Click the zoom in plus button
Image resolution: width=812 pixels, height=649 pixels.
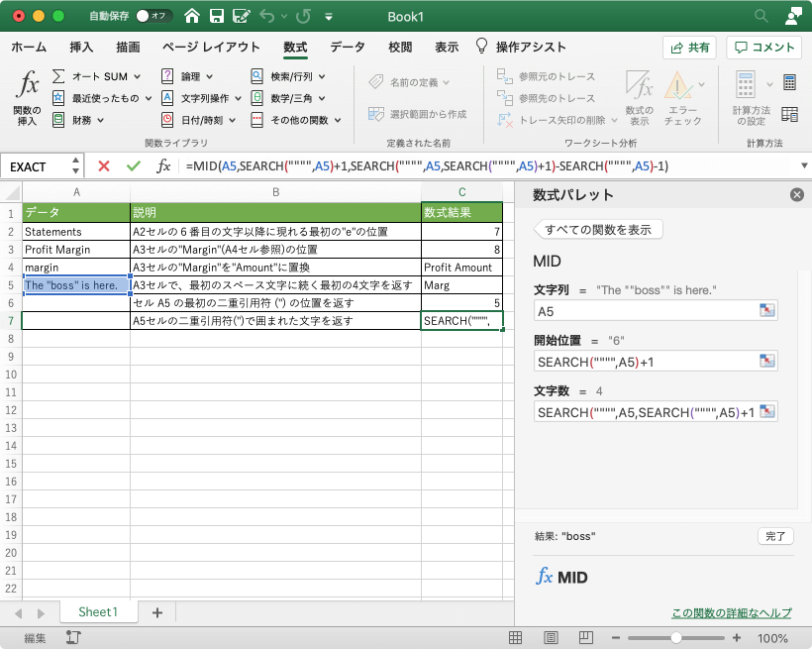[737, 637]
